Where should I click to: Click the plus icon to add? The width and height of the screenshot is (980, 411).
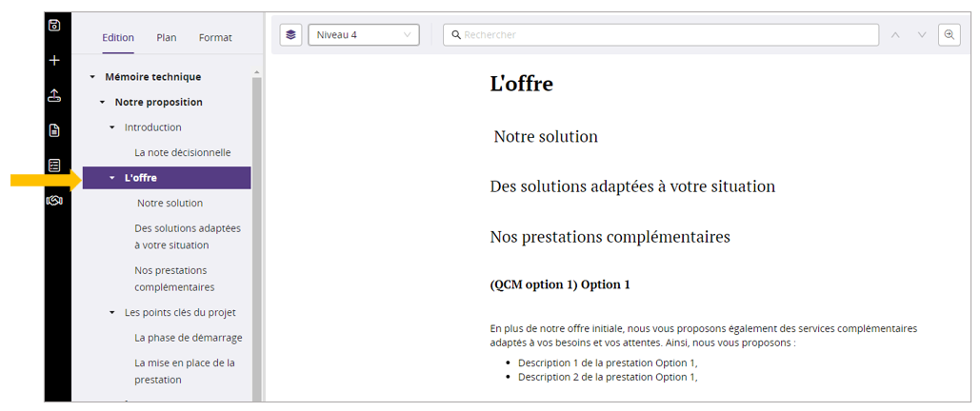coord(54,61)
